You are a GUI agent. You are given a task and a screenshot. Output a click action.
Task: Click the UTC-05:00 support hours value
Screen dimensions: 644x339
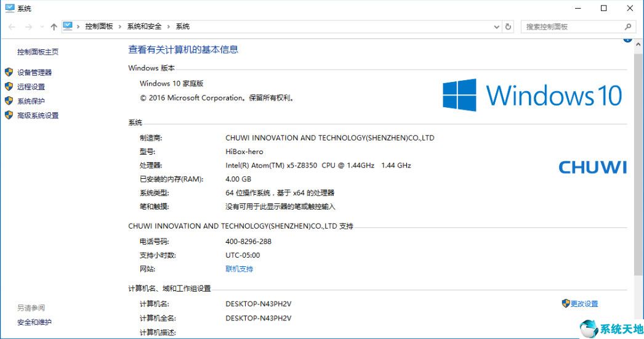pos(243,256)
